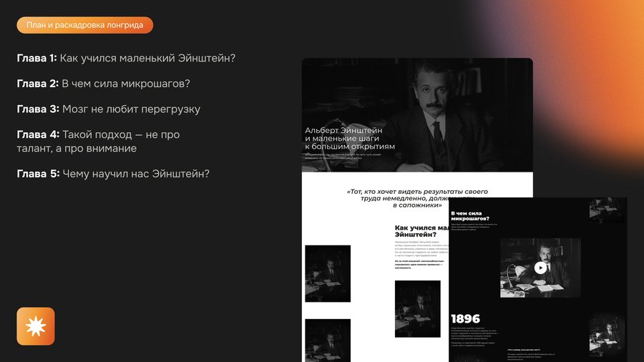Open the top-right corner thumbnail in dark mockup
This screenshot has height=362, width=644.
point(608,210)
